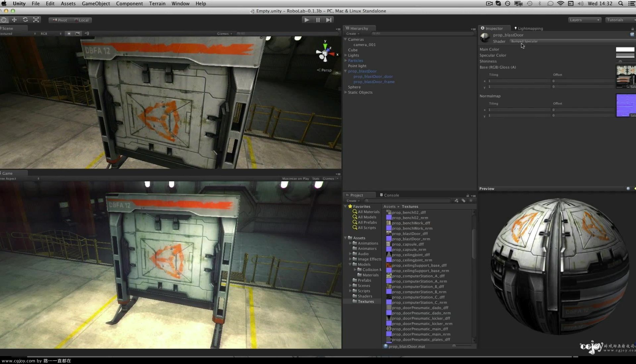
Task: Click the Scene view orientation gizmo
Action: click(325, 53)
